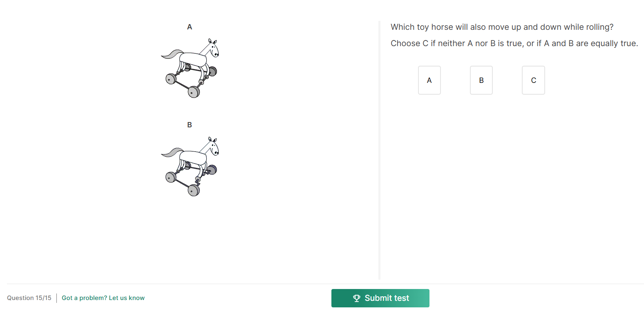Click the head of toy horse A
This screenshot has width=644, height=309.
[213, 49]
